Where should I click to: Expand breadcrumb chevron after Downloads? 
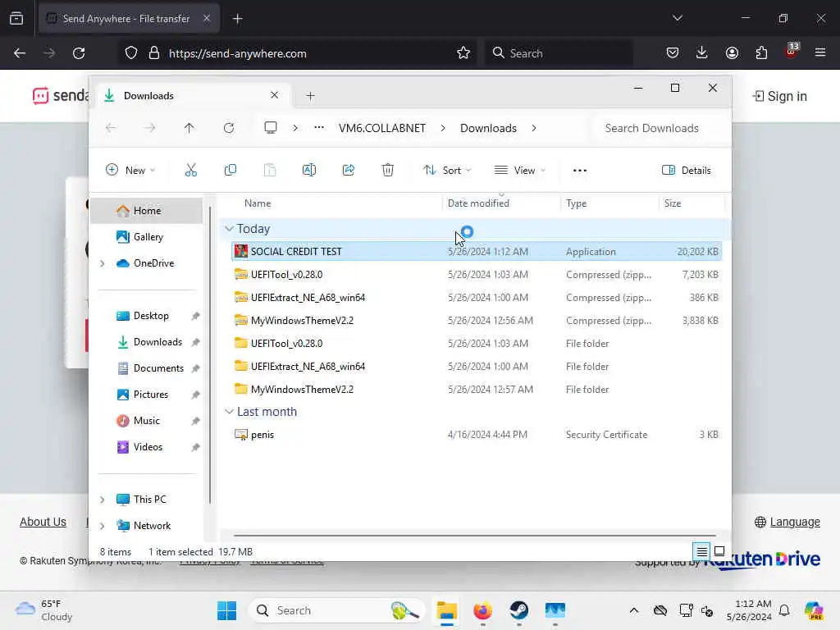[534, 128]
